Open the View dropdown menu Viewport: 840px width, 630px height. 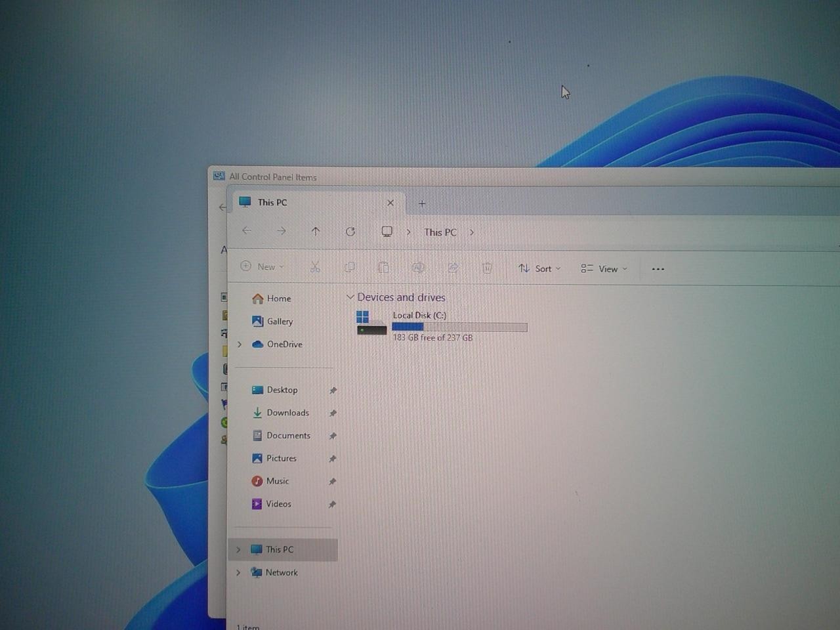tap(604, 269)
